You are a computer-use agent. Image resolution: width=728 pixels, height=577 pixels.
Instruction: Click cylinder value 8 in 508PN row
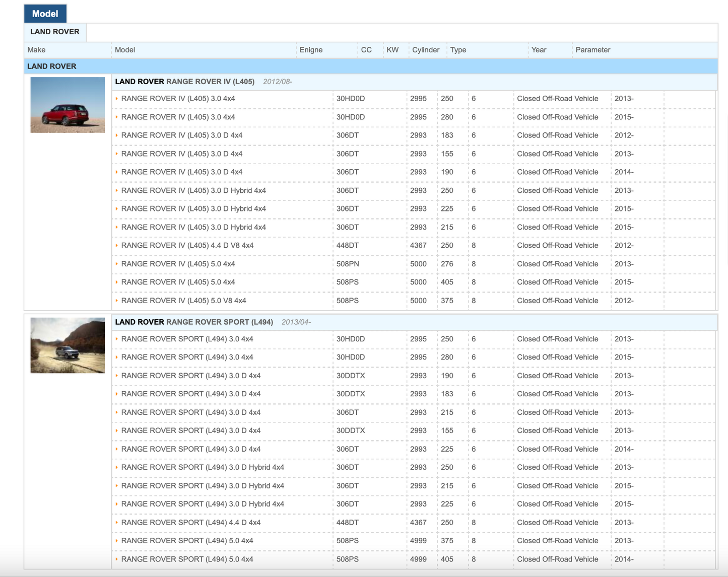pyautogui.click(x=474, y=264)
